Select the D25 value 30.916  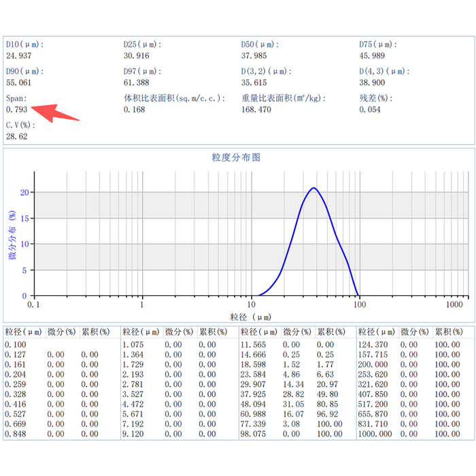tap(136, 56)
